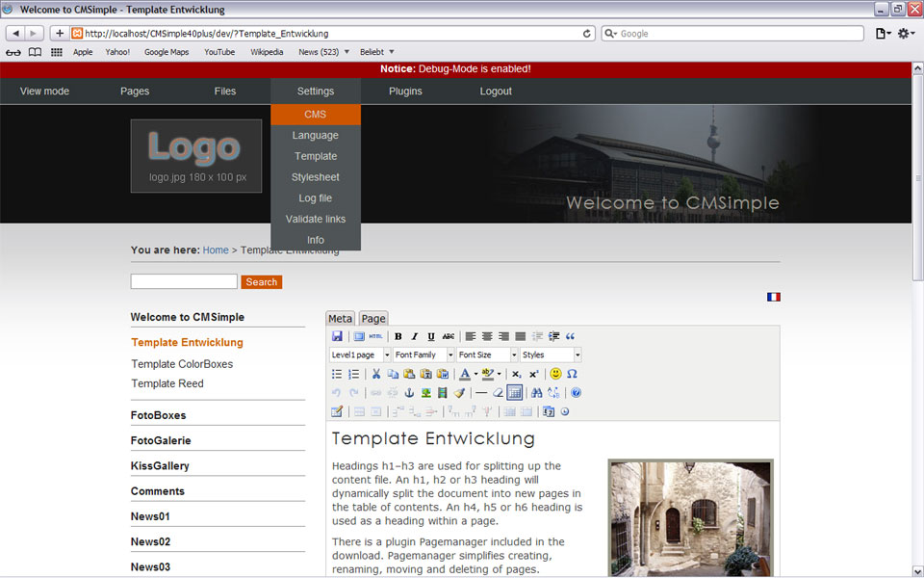Insert a special character with the Omega icon
This screenshot has width=924, height=578.
point(572,374)
